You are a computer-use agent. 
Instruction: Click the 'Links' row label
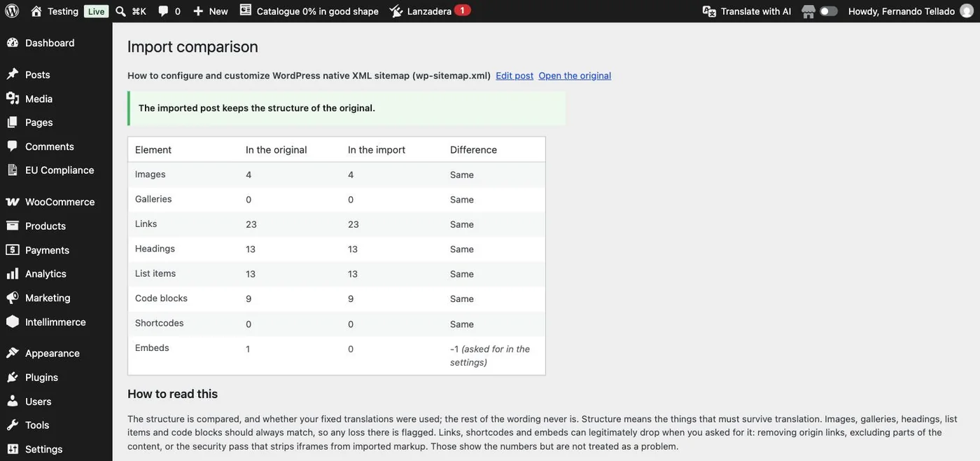click(x=146, y=224)
